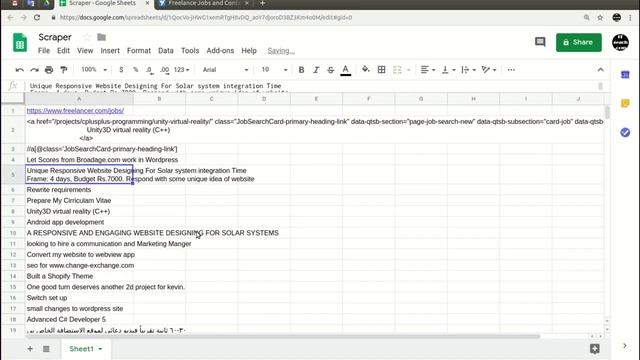Open text wrapping dropdown
The height and width of the screenshot is (360, 640).
click(x=468, y=70)
